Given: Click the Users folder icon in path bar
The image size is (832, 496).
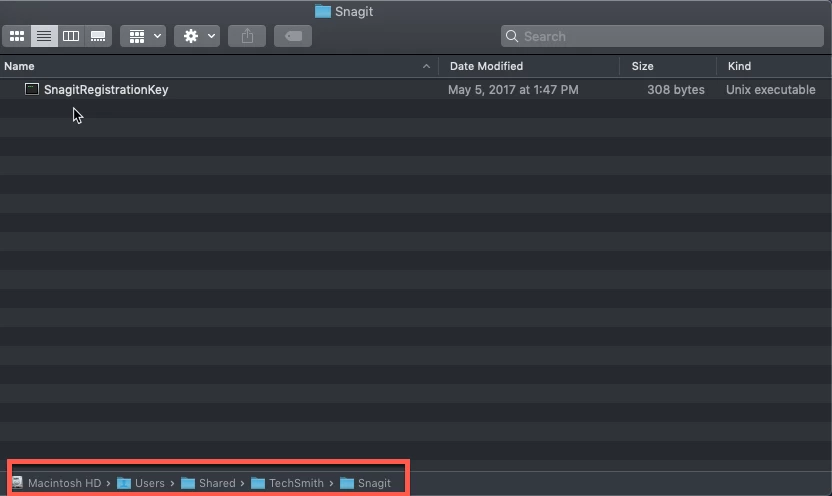Looking at the screenshot, I should (x=124, y=483).
